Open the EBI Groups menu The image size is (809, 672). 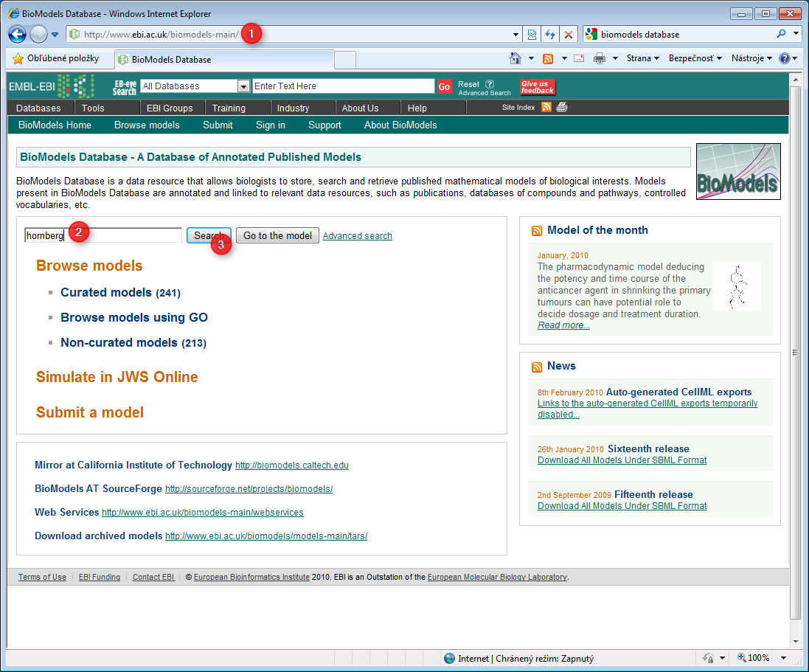click(169, 108)
